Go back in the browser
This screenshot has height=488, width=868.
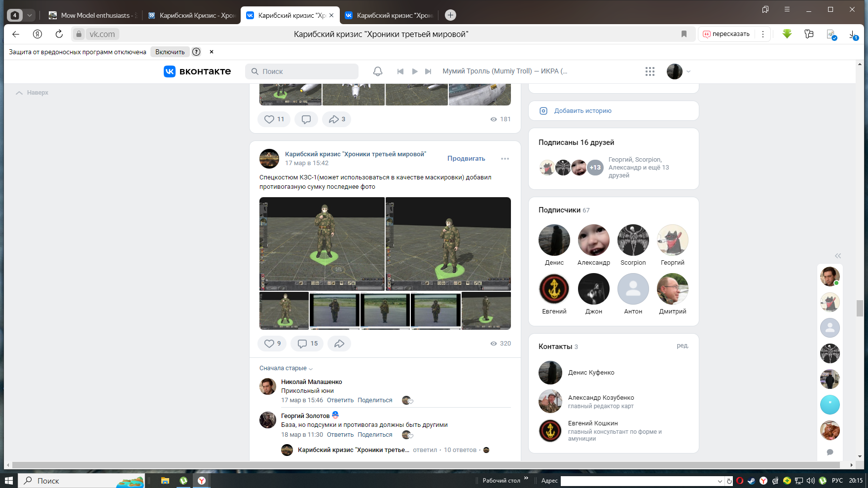tap(16, 34)
